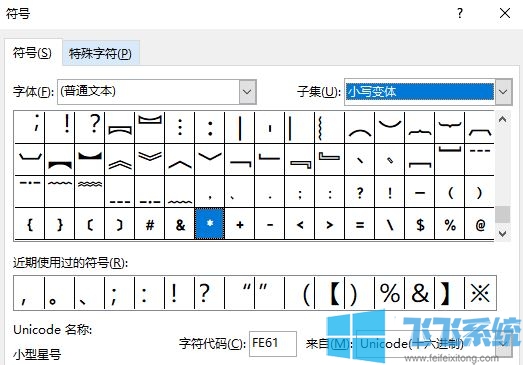Select the small left curly bracket symbol

29,224
